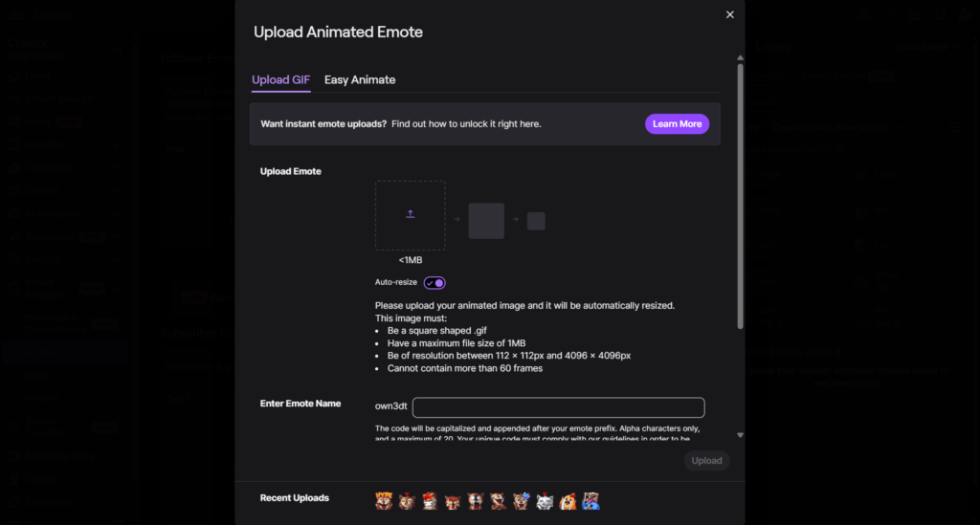Image resolution: width=980 pixels, height=525 pixels.
Task: Click the third emote in Recent Uploads
Action: (x=430, y=500)
